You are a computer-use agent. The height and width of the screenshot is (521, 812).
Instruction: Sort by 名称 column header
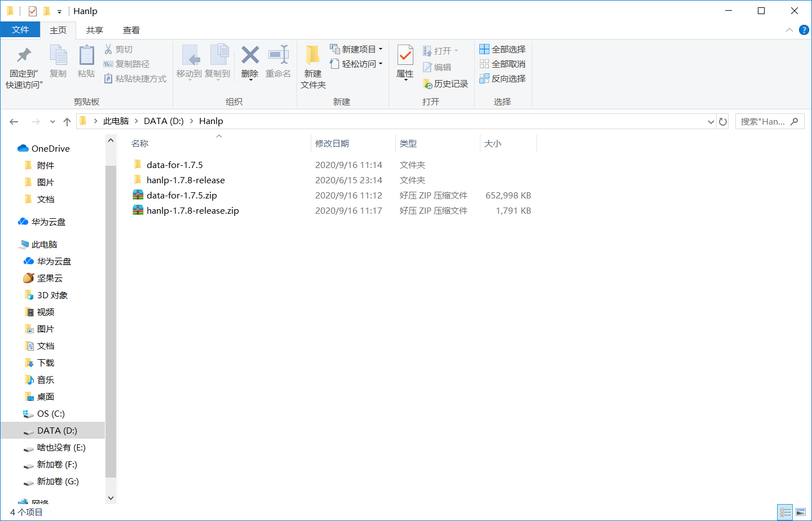tap(219, 143)
